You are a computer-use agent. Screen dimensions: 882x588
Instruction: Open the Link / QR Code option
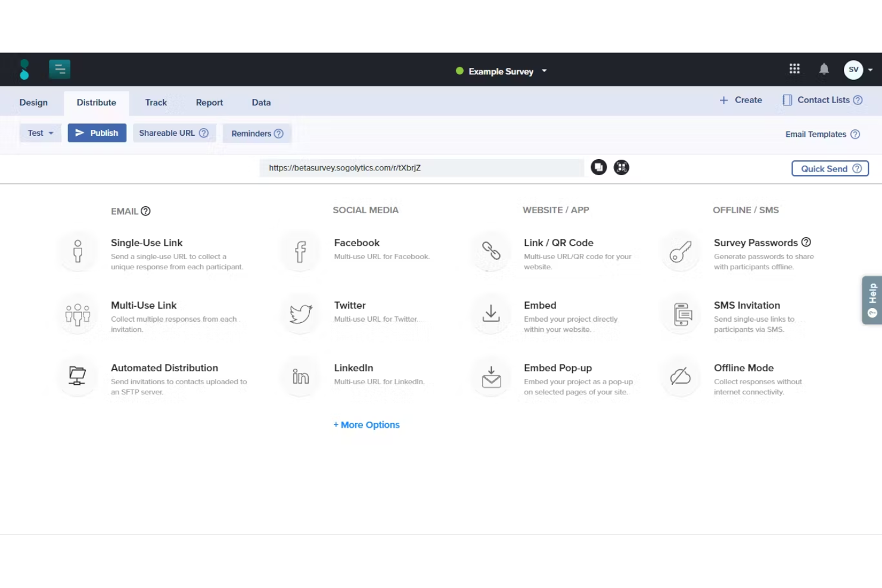click(x=490, y=251)
